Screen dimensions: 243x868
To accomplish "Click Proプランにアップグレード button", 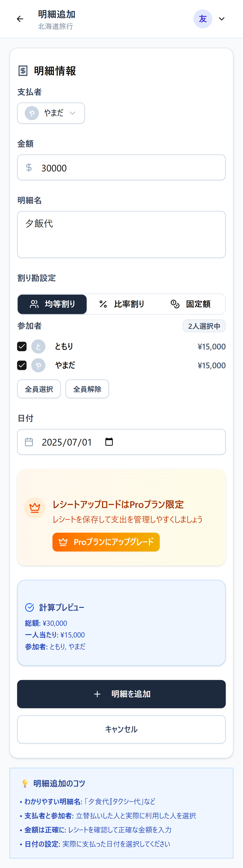I will (106, 542).
